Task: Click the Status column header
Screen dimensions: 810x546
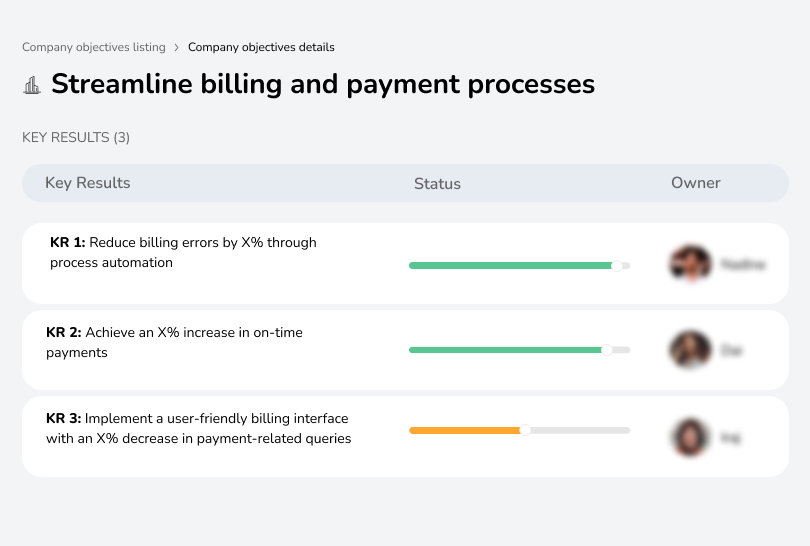Action: pos(437,183)
